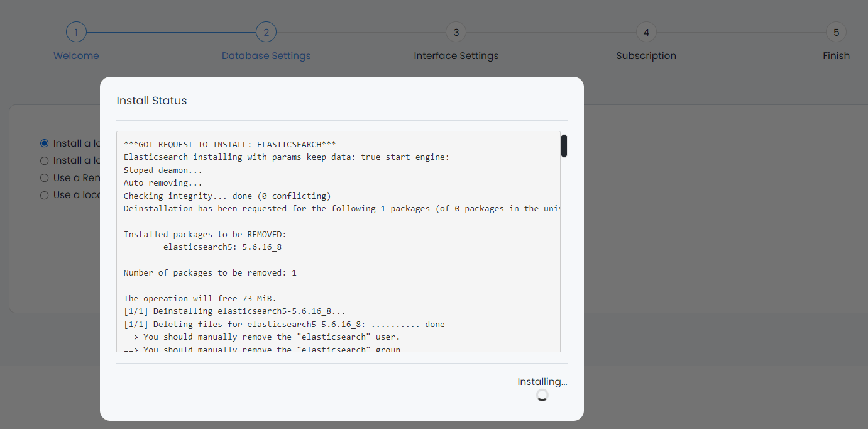Screen dimensions: 868x429
Task: Select the first 'Install a local' radio option
Action: [x=44, y=143]
